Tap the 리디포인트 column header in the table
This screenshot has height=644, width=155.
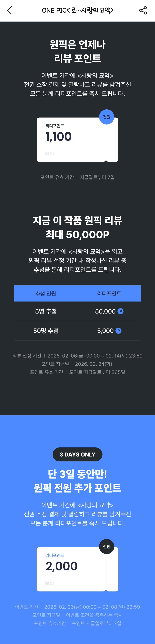pos(109,293)
